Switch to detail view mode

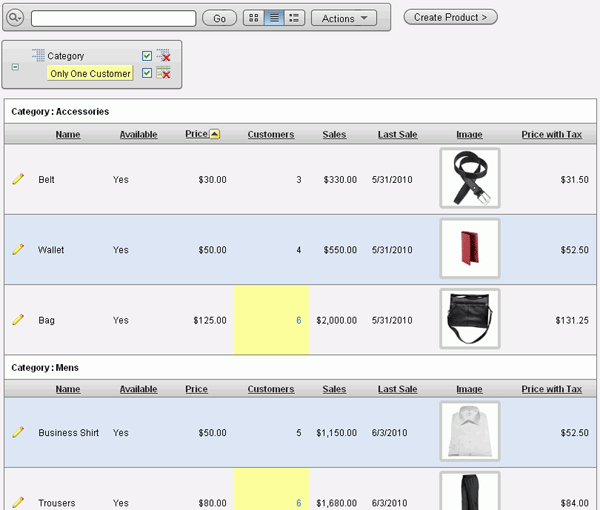(x=294, y=18)
